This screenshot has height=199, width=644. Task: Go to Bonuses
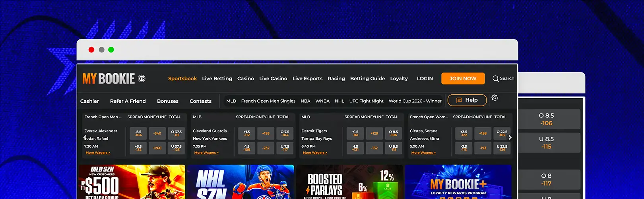tap(168, 101)
